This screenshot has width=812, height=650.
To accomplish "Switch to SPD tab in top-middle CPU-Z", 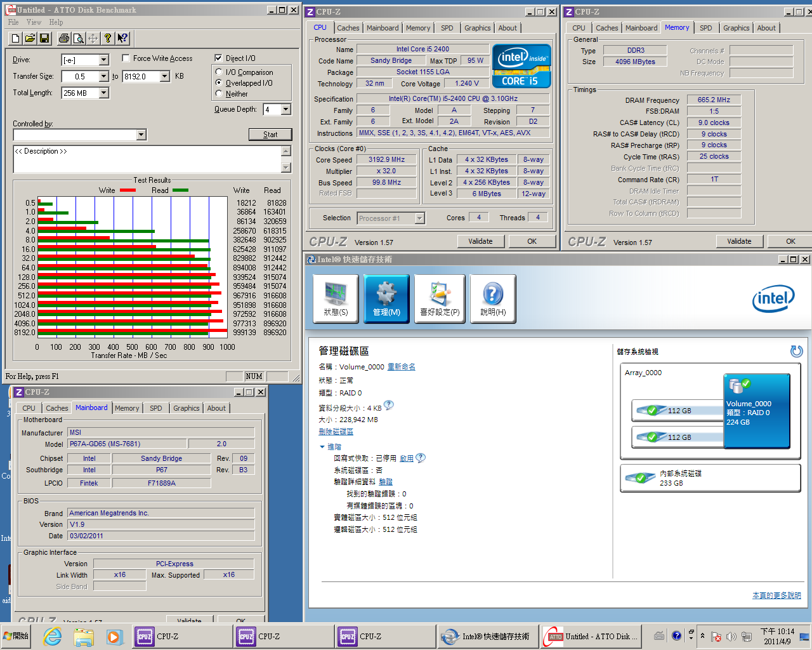I will tap(447, 28).
